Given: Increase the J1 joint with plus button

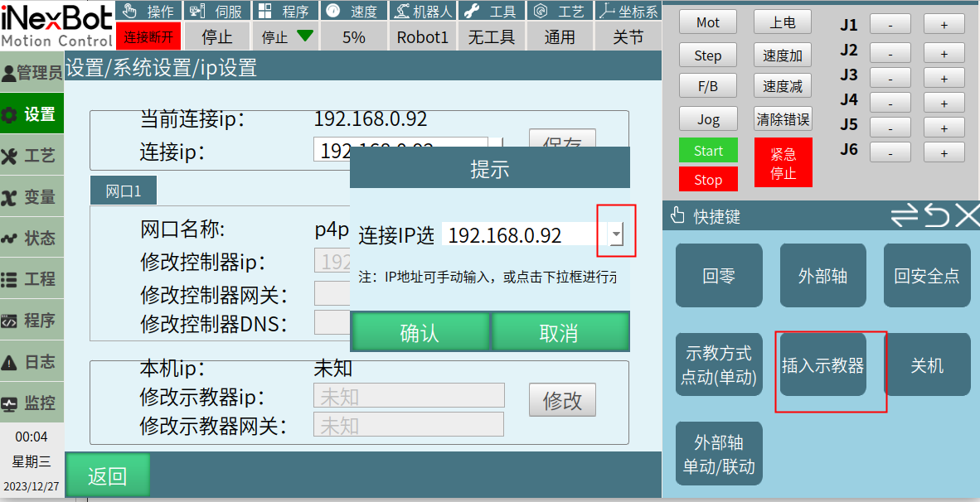Looking at the screenshot, I should [x=944, y=25].
